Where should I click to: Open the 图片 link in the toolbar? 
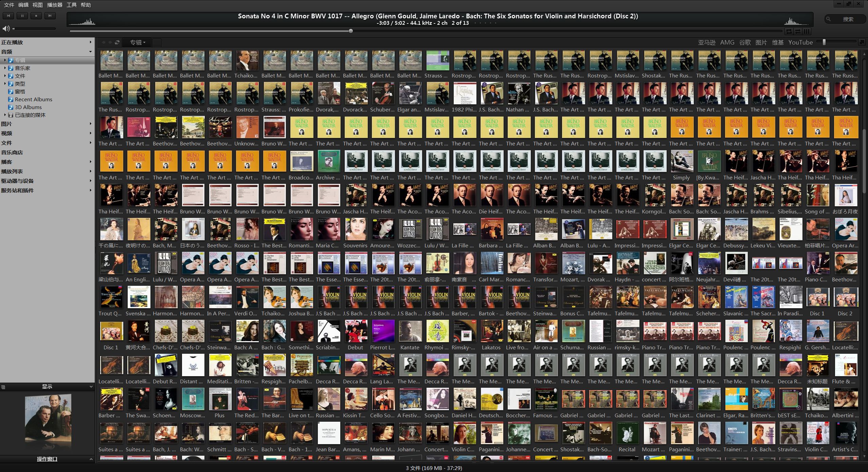coord(761,42)
